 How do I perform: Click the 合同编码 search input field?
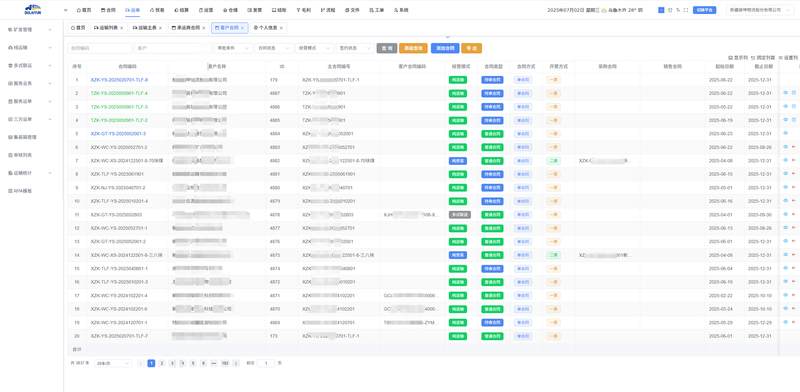99,48
